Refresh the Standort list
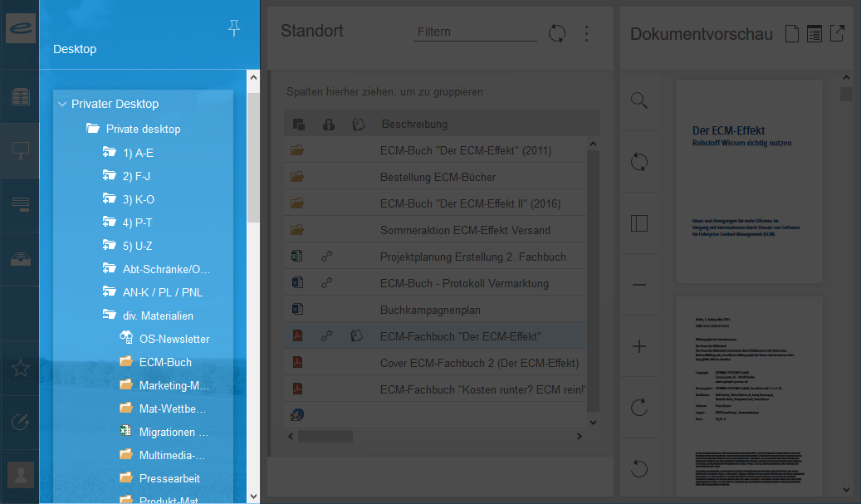Image resolution: width=861 pixels, height=504 pixels. [x=557, y=33]
